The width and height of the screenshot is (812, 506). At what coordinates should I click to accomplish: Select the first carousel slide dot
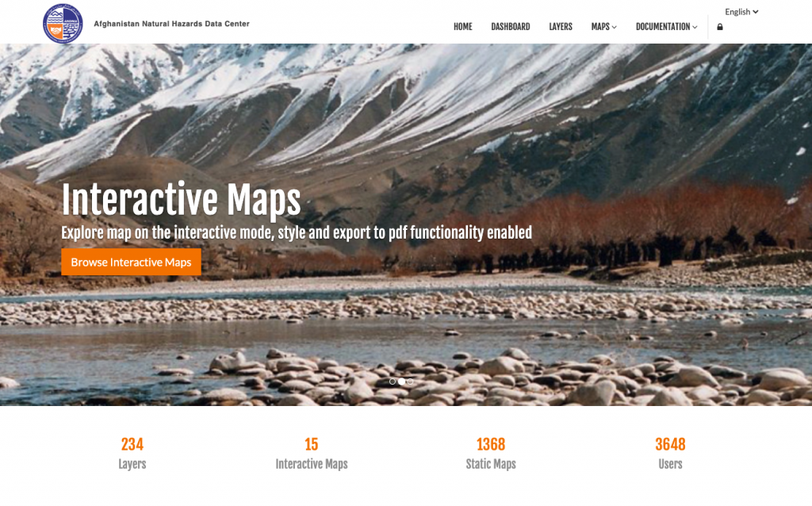[x=393, y=381]
